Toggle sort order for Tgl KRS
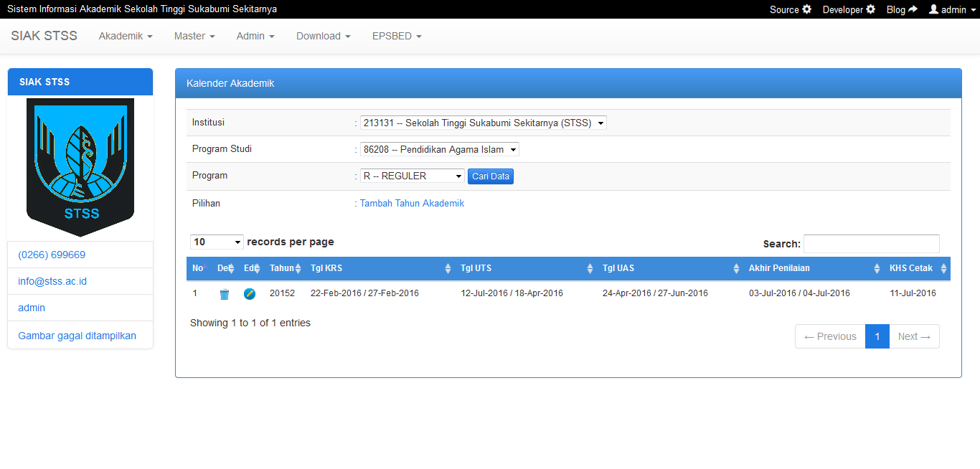 448,267
